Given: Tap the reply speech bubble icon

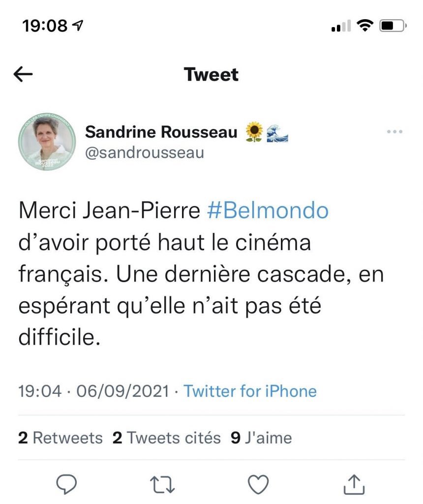Looking at the screenshot, I should pos(67,485).
